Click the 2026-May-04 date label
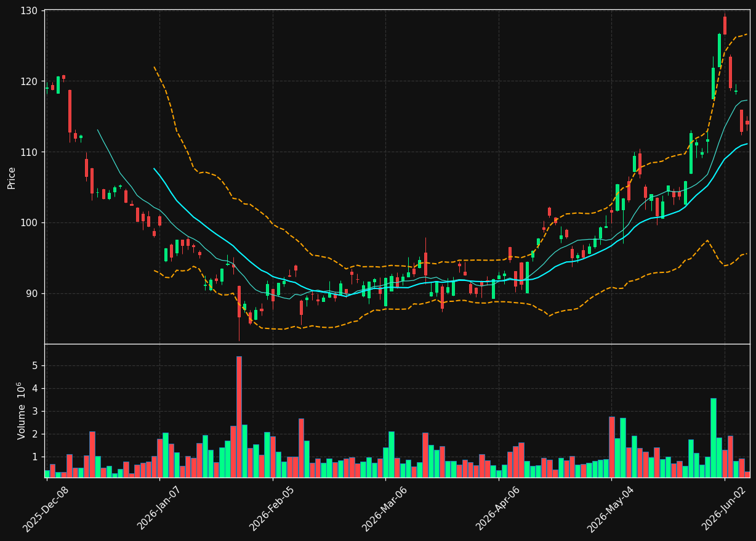 click(610, 508)
